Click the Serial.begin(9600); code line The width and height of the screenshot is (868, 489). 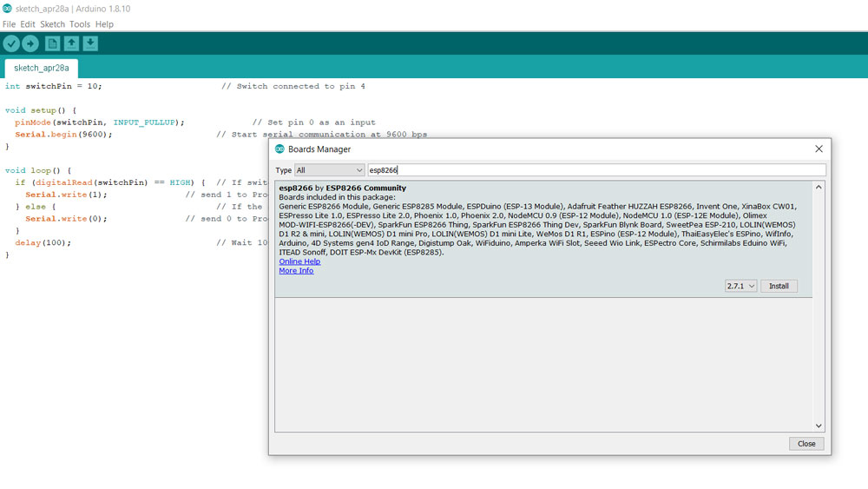[63, 135]
